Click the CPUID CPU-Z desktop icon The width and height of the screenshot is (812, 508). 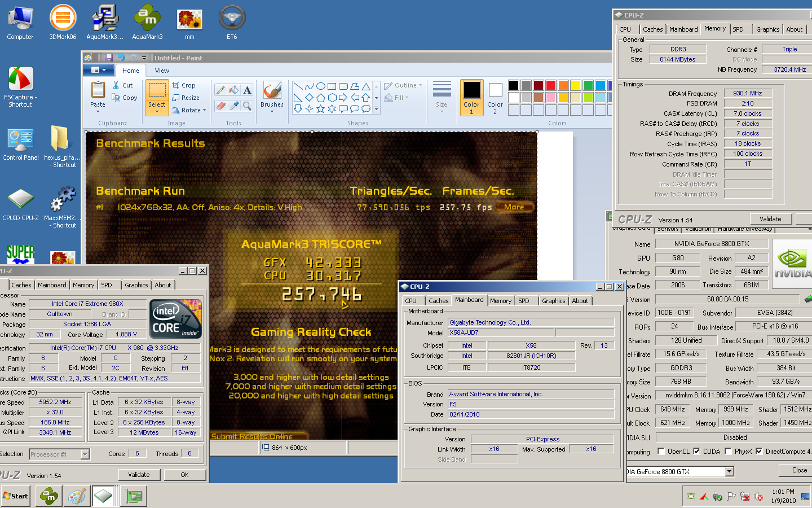(20, 204)
